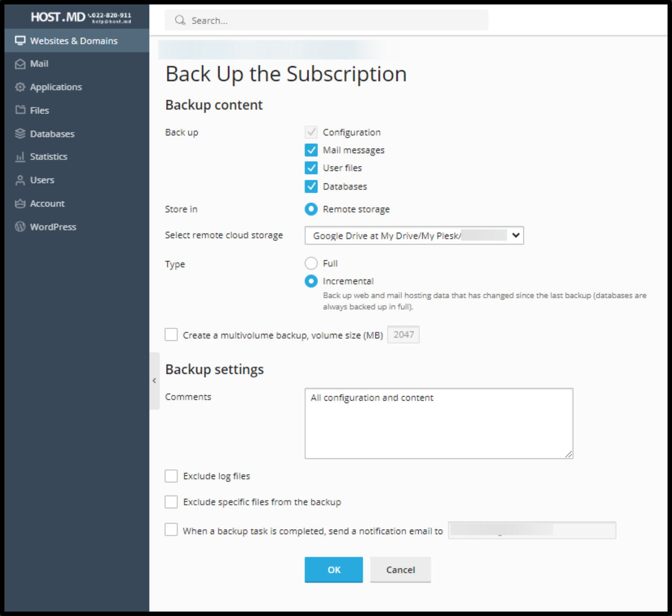
Task: Click the Files folder icon
Action: (20, 110)
